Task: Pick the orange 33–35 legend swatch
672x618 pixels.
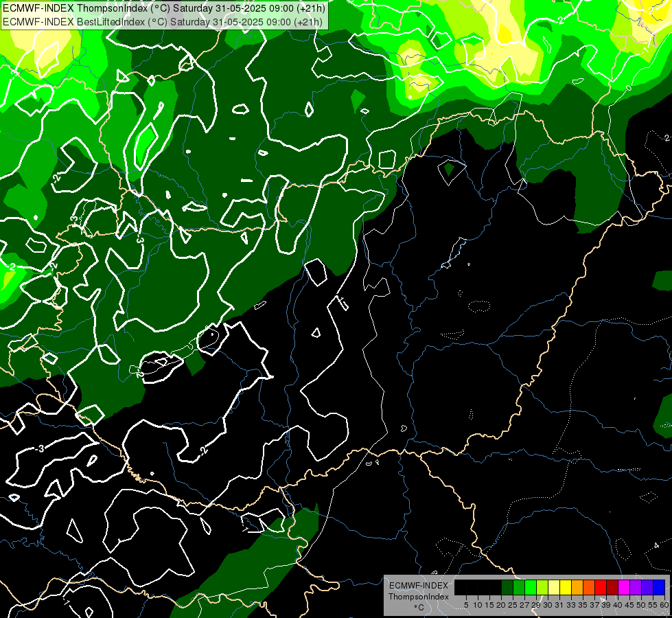Action: coord(577,588)
